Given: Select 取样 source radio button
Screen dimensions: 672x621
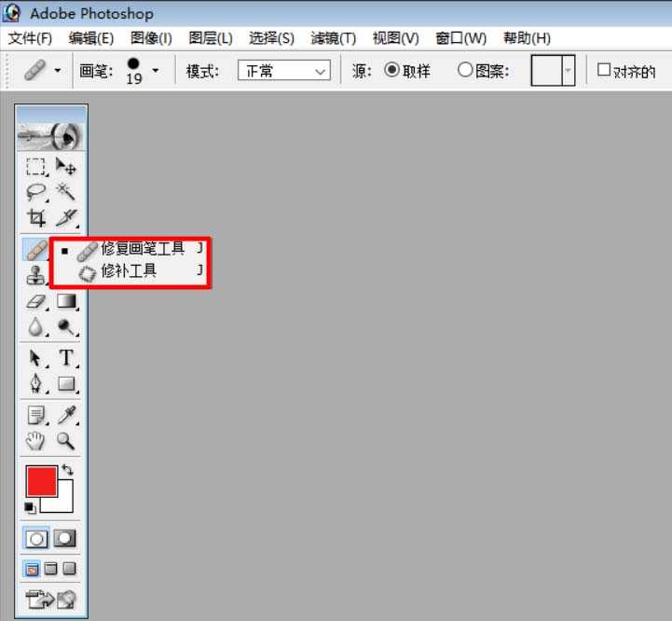Looking at the screenshot, I should (391, 70).
